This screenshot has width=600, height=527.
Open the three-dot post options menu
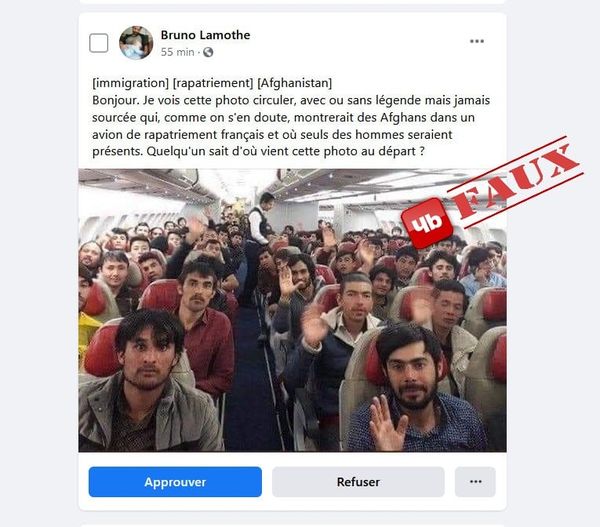click(x=477, y=41)
